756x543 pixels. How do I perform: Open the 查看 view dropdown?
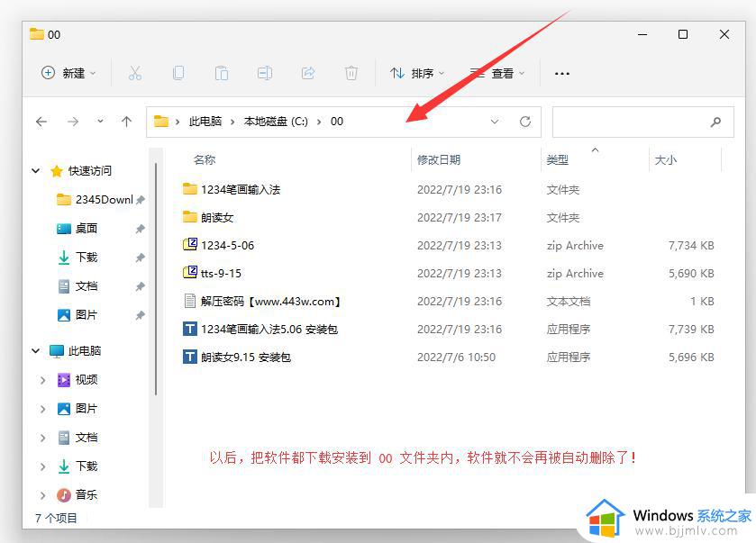click(x=498, y=73)
